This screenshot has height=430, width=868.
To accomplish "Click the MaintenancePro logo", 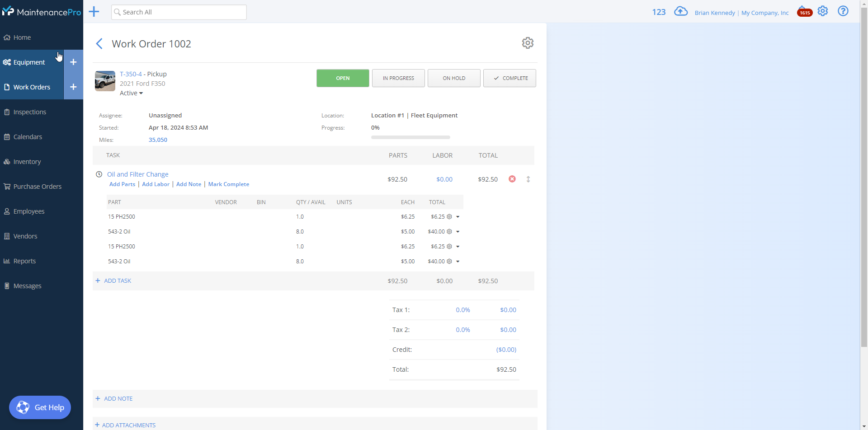I will pos(41,12).
